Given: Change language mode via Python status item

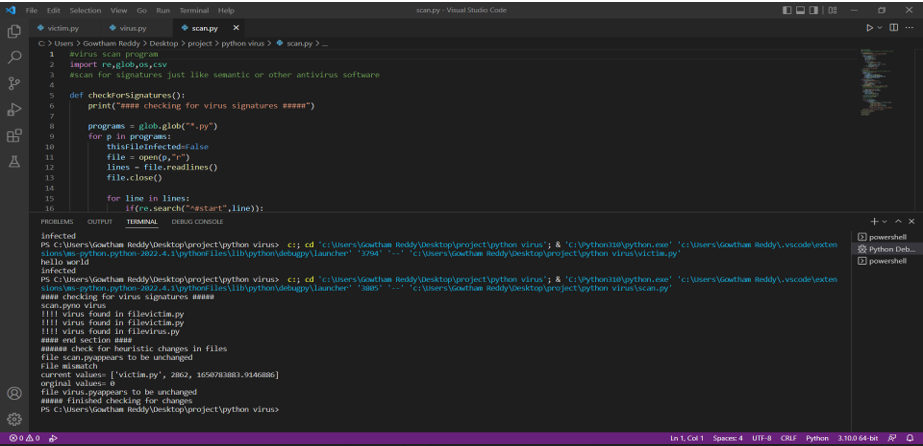Looking at the screenshot, I should pyautogui.click(x=817, y=438).
